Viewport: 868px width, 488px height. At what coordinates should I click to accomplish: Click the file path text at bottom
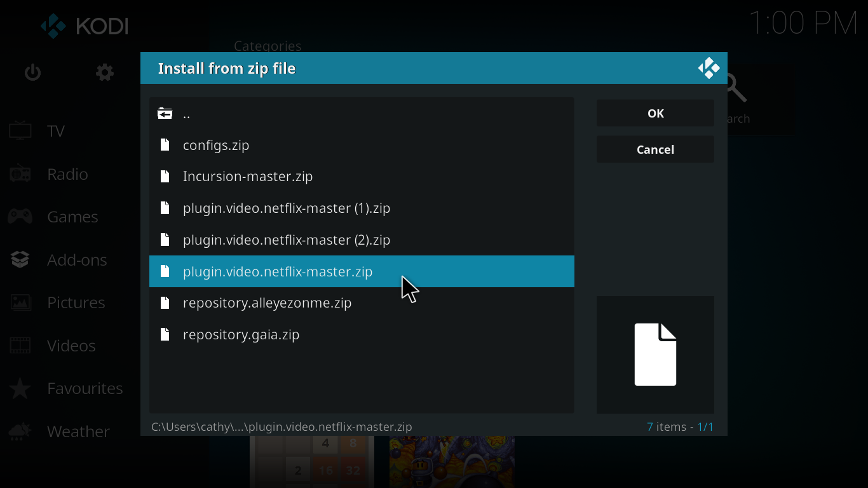[281, 426]
